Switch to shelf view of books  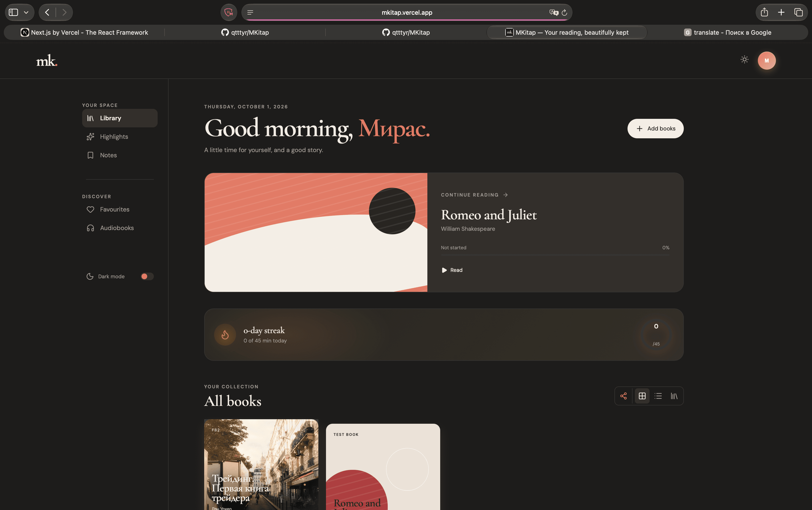[674, 396]
